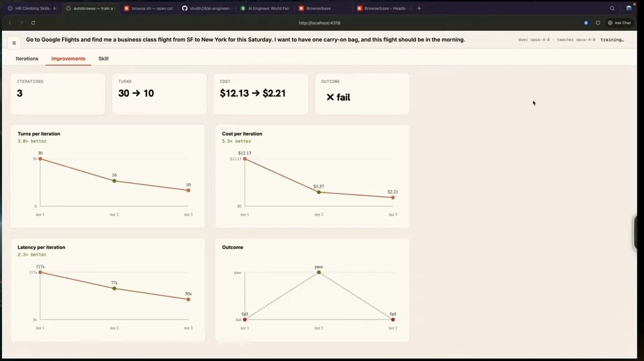Open the hamburger menu beside the task prompt
The image size is (644, 361).
[14, 43]
